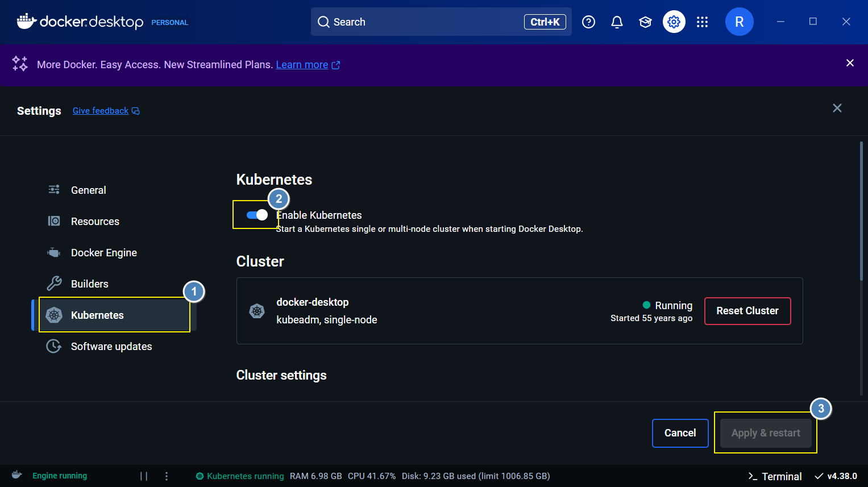Click the feedback icon beside Give feedback
The height and width of the screenshot is (487, 868).
(135, 111)
